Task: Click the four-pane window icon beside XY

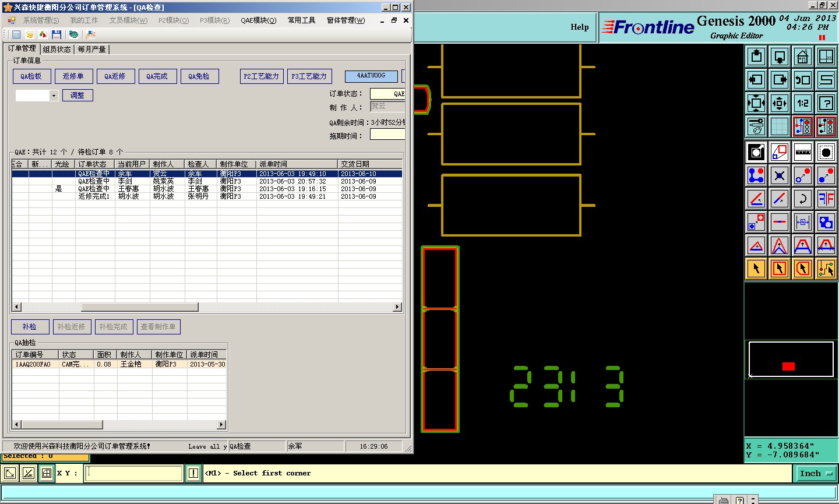Action: coord(47,473)
